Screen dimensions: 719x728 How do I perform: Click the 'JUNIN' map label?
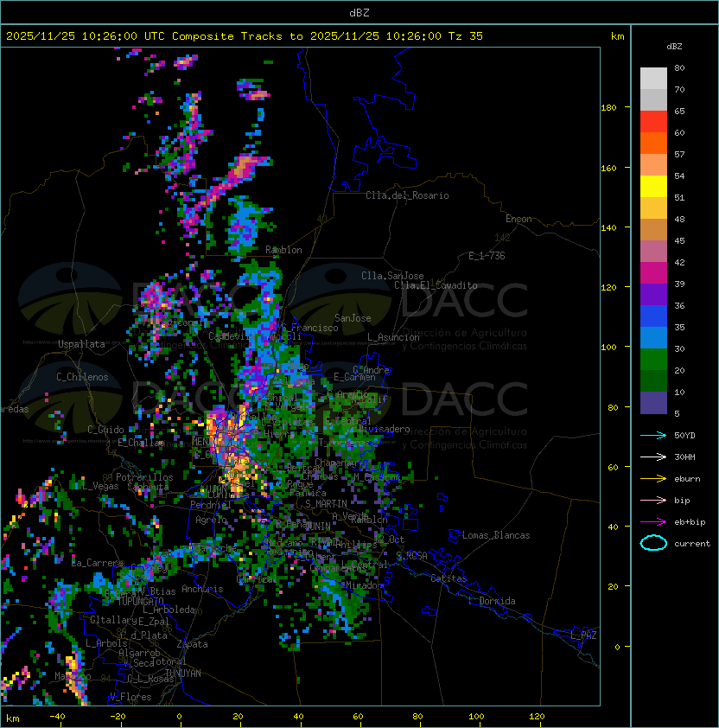318,526
